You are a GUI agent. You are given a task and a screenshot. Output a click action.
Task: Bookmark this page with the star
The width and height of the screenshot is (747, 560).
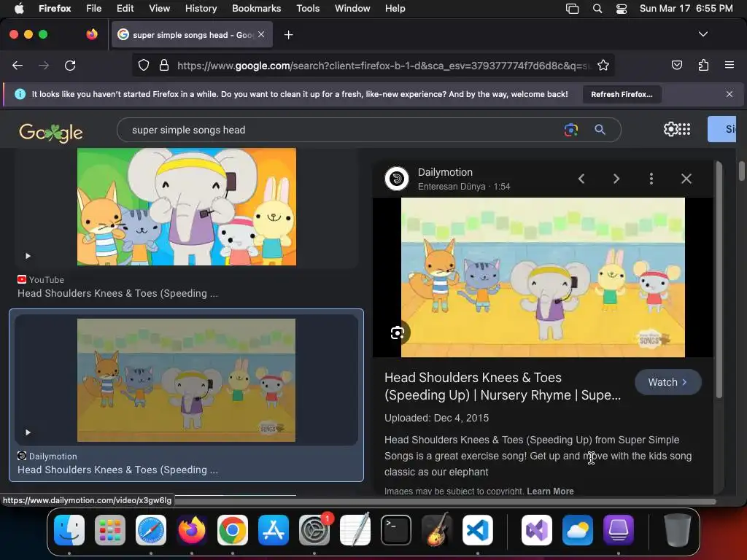click(x=603, y=65)
